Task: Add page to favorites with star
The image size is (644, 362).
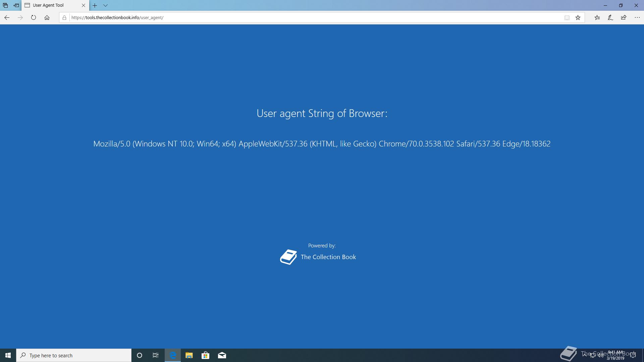Action: click(578, 17)
